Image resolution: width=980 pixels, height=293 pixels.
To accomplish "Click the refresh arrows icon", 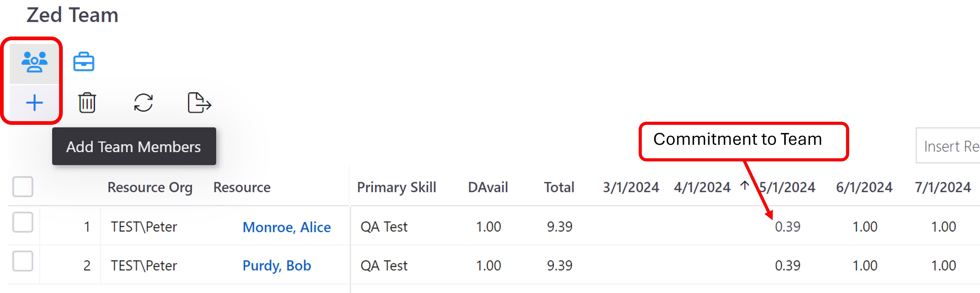I will (143, 103).
